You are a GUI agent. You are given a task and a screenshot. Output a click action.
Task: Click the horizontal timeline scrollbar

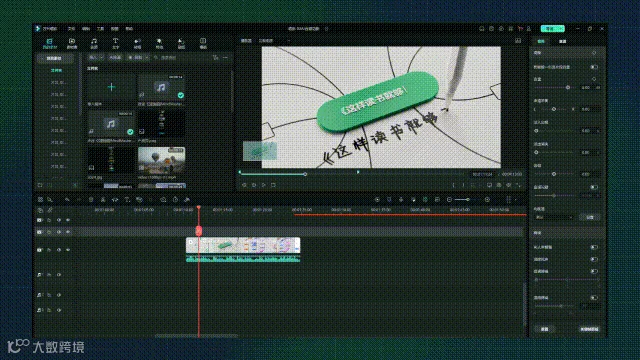[196, 336]
